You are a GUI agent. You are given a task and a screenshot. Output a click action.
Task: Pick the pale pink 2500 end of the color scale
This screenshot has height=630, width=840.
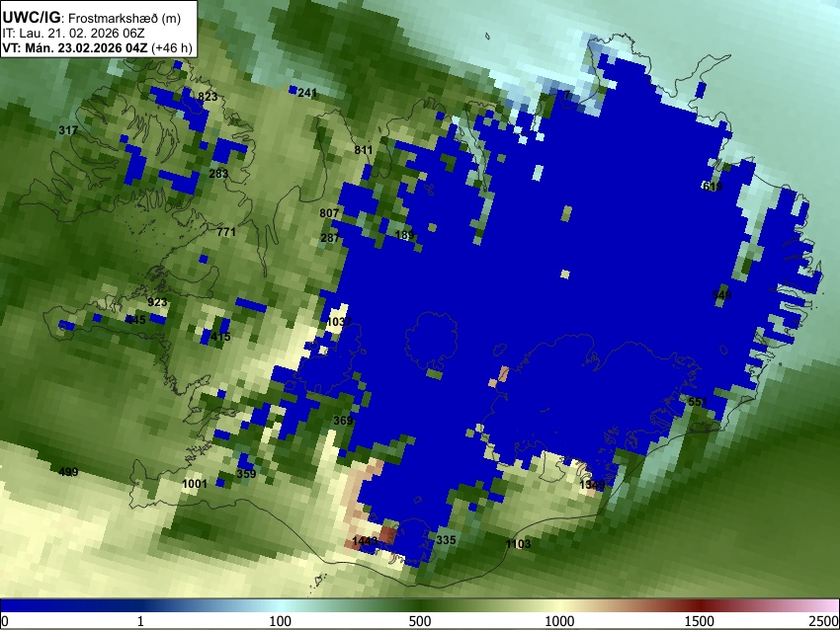click(830, 605)
